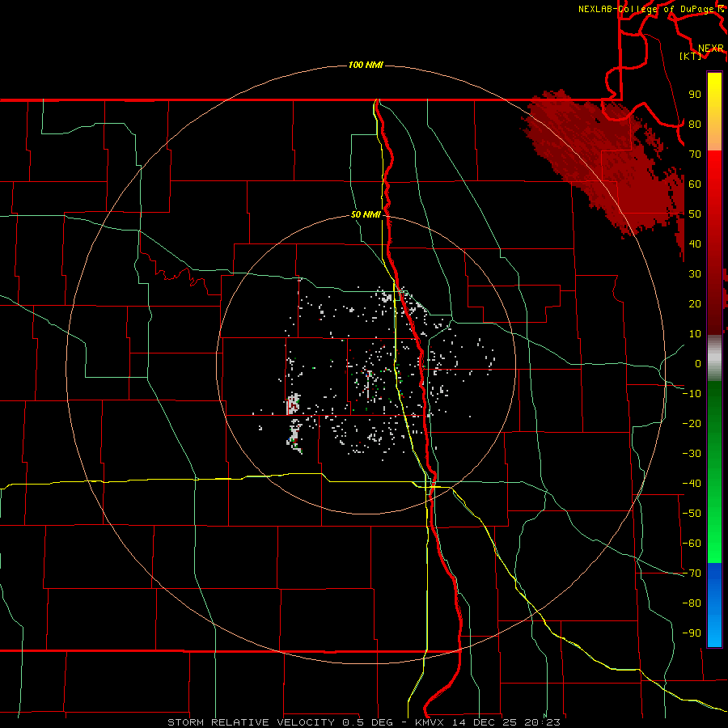Click the -60 value on velocity scale
Screen dimensions: 728x728
pyautogui.click(x=692, y=544)
